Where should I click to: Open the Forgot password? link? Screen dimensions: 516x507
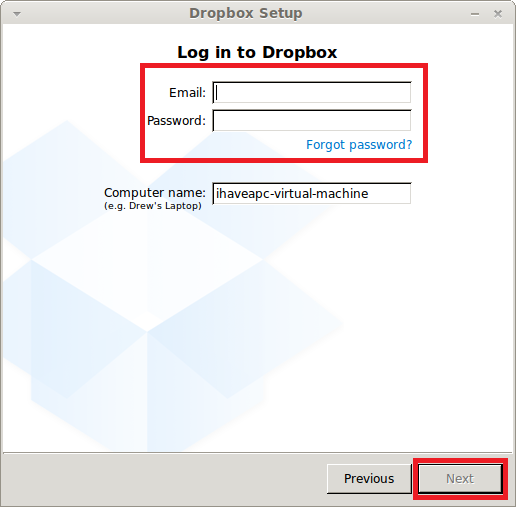click(359, 145)
